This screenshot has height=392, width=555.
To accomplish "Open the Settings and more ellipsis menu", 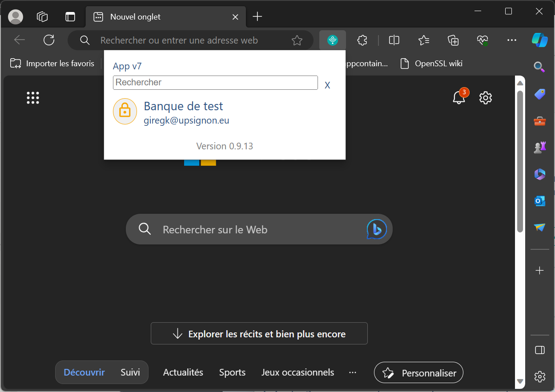I will click(x=512, y=40).
